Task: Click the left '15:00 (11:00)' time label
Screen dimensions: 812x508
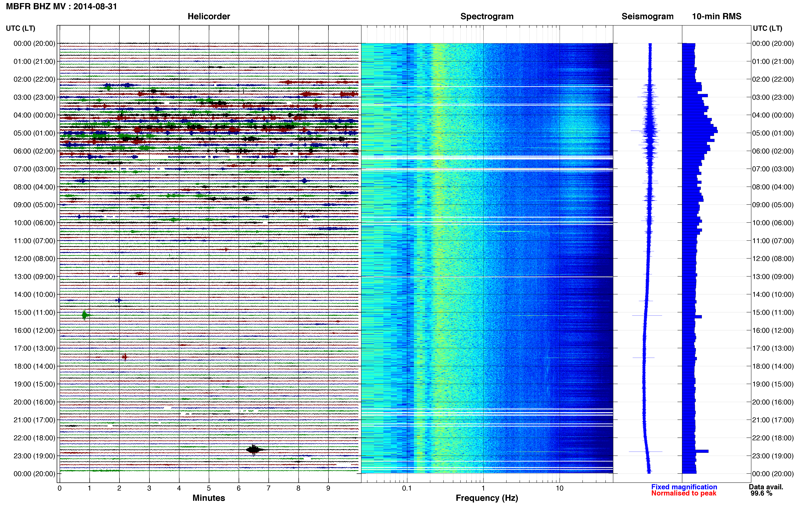Action: [x=34, y=312]
